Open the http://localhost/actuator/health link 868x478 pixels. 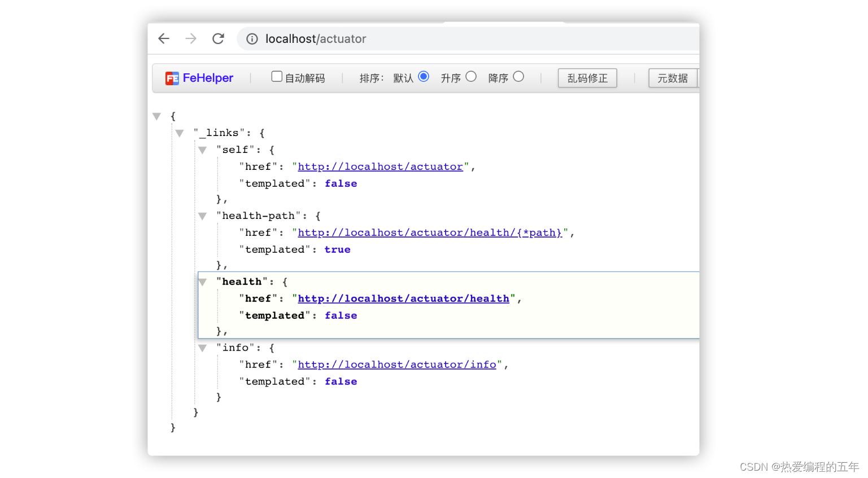coord(403,299)
